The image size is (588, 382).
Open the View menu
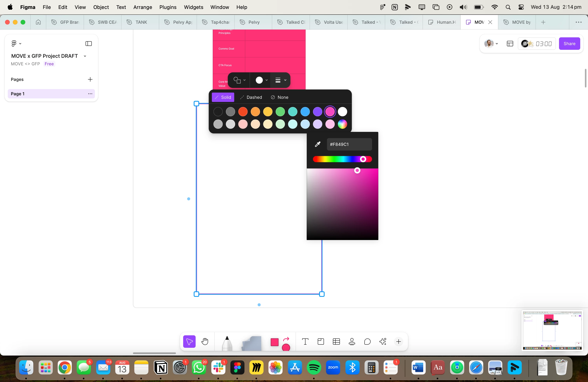(x=80, y=7)
